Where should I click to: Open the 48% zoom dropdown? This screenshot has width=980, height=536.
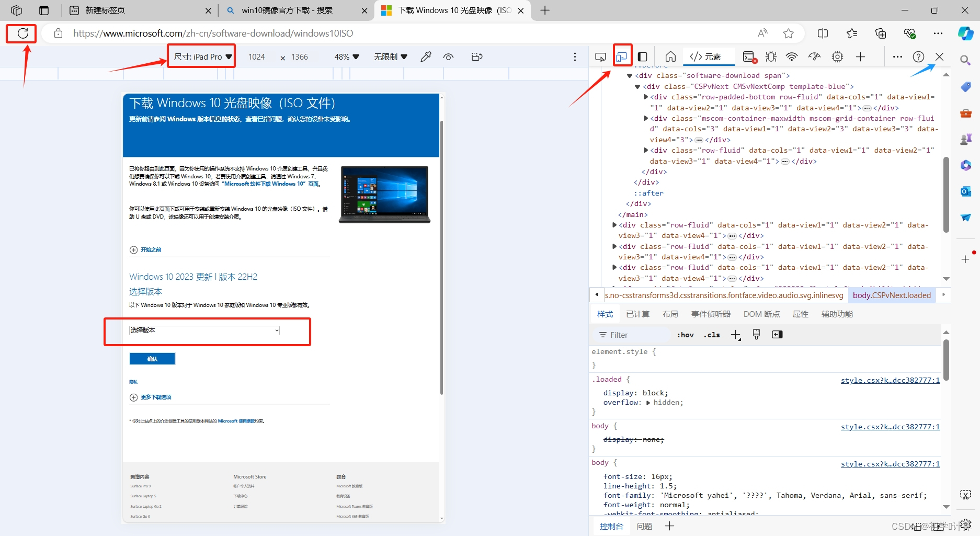pyautogui.click(x=347, y=56)
